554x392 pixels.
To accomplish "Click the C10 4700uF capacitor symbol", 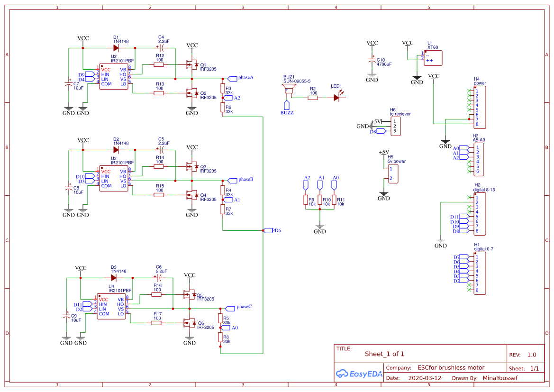I will pyautogui.click(x=372, y=60).
